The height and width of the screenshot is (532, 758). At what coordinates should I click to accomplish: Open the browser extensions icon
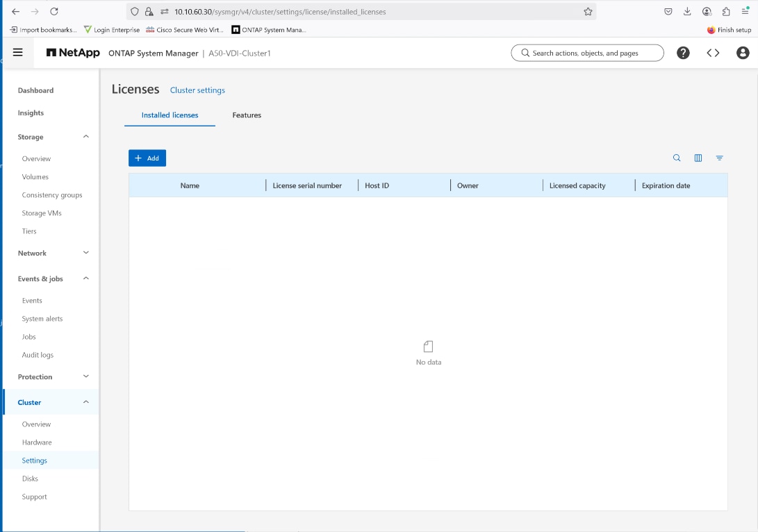click(726, 12)
